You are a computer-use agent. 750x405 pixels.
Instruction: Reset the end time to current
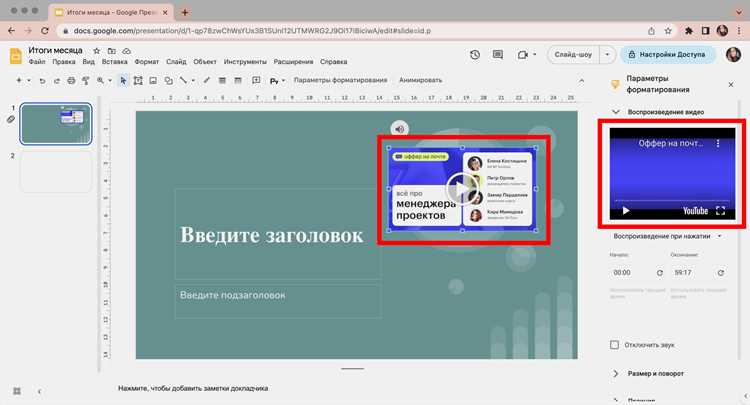pos(721,273)
